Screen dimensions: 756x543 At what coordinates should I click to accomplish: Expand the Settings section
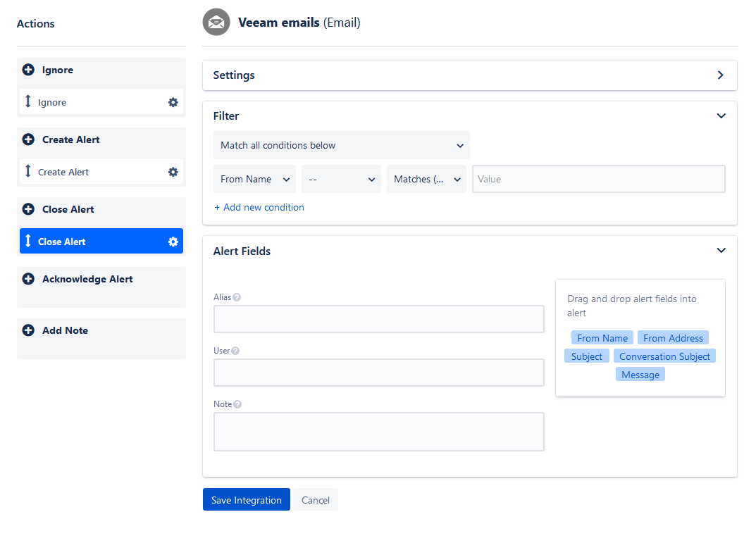720,75
